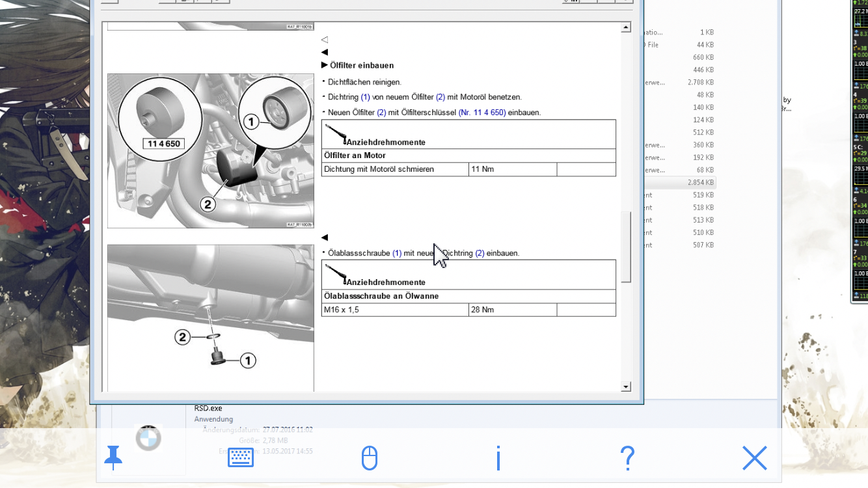Click the hollow left-pointing triangle at top
This screenshot has width=868, height=488.
tap(325, 40)
